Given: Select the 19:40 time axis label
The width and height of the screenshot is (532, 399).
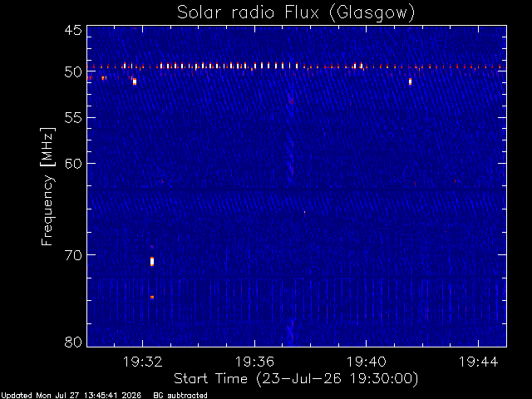Looking at the screenshot, I should 367,362.
